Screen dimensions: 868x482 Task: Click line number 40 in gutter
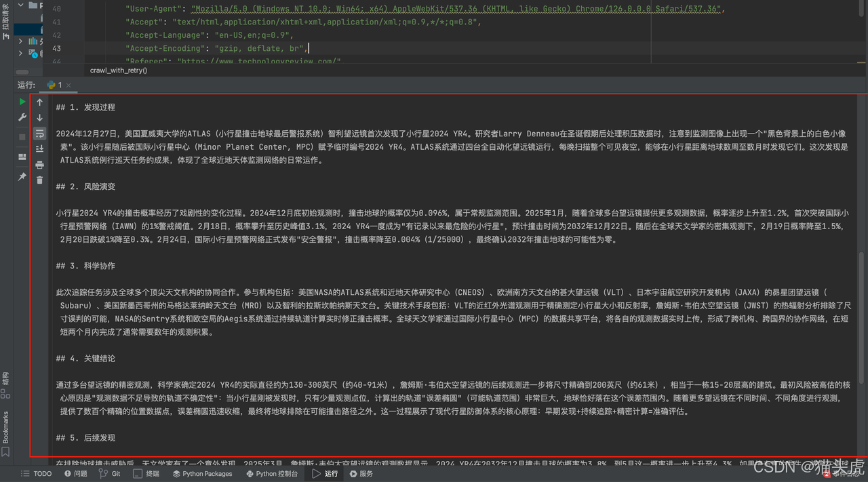56,9
